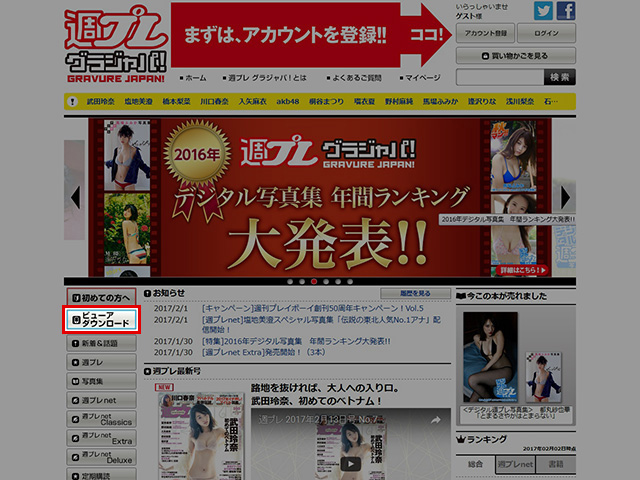Select the 川口春奈 tag

214,101
